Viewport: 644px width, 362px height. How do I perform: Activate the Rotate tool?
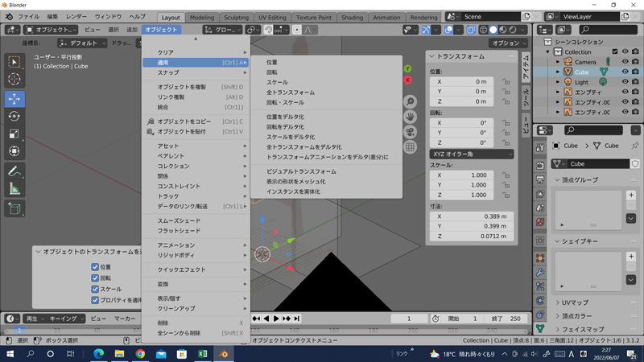pyautogui.click(x=14, y=116)
